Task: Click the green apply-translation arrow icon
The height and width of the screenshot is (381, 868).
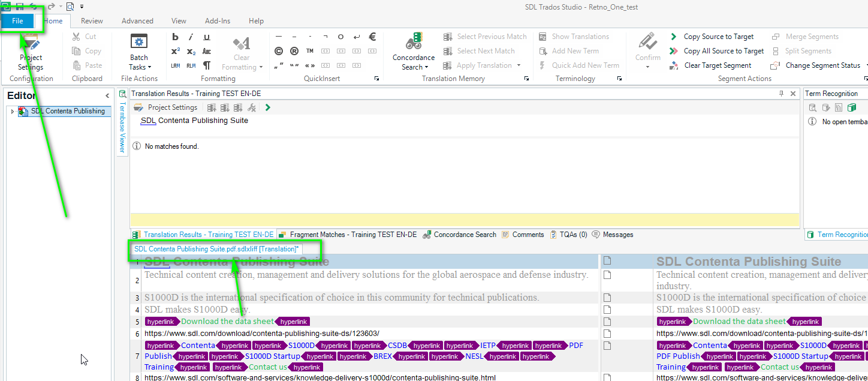Action: (267, 107)
